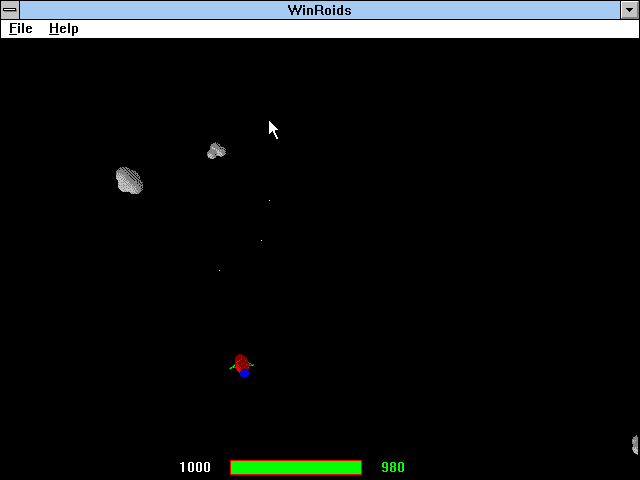
Task: Open the window control menu box
Action: click(x=10, y=10)
